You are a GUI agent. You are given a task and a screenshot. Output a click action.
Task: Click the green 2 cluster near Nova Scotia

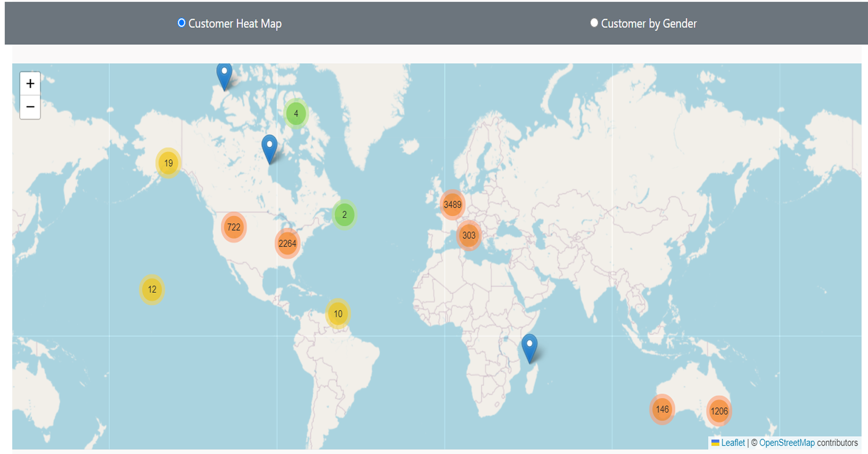pyautogui.click(x=345, y=215)
